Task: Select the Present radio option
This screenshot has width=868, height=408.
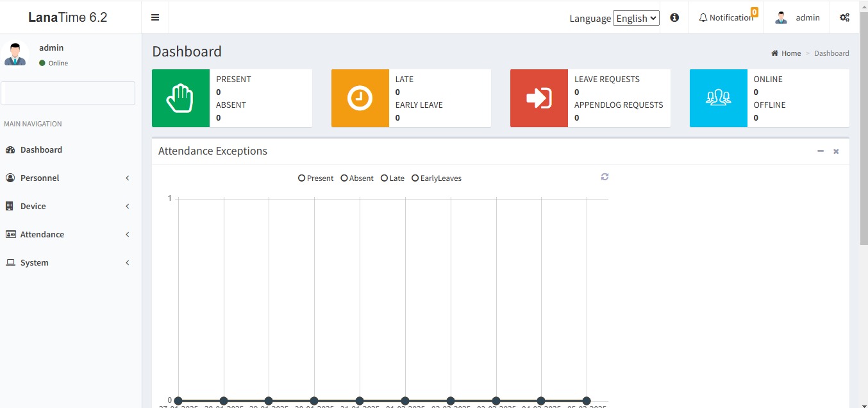Action: pos(302,178)
